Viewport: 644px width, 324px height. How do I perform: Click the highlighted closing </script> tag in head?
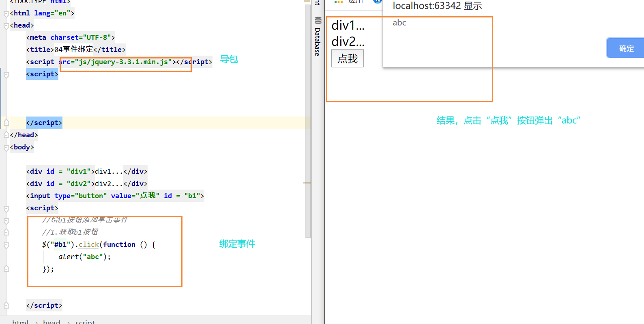[x=44, y=123]
